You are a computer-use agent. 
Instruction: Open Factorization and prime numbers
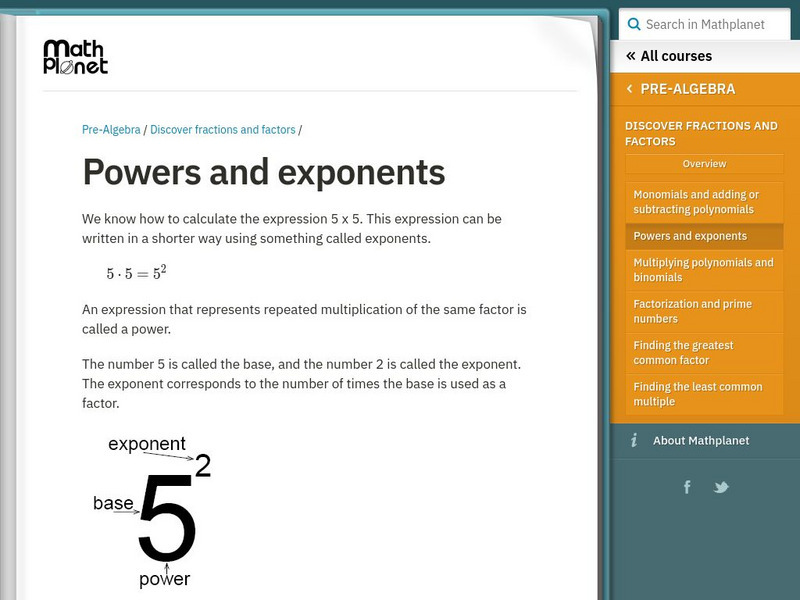click(x=704, y=311)
